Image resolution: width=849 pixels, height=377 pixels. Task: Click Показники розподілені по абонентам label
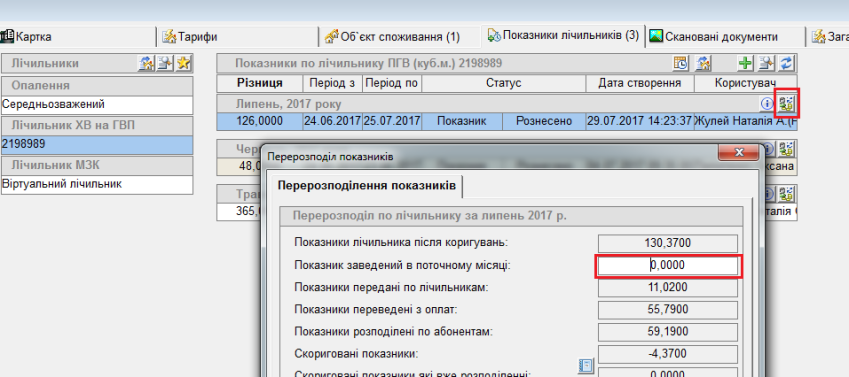coord(394,332)
